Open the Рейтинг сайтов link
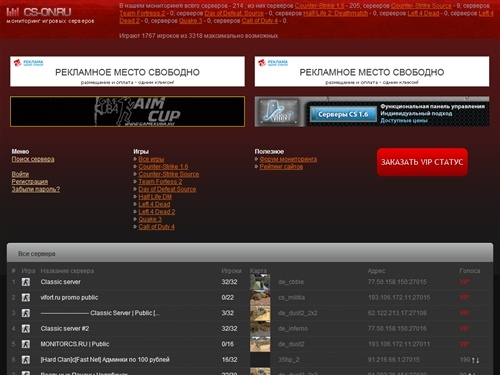This screenshot has height=375, width=500. click(281, 166)
